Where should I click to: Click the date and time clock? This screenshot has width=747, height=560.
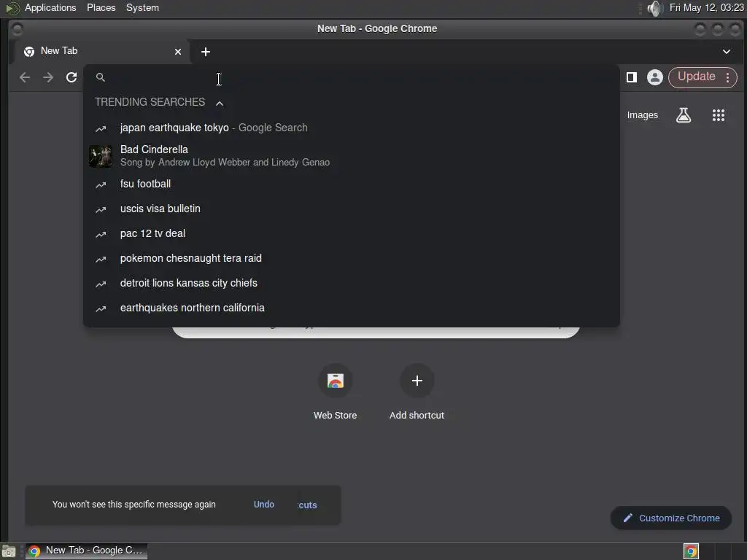click(x=706, y=7)
